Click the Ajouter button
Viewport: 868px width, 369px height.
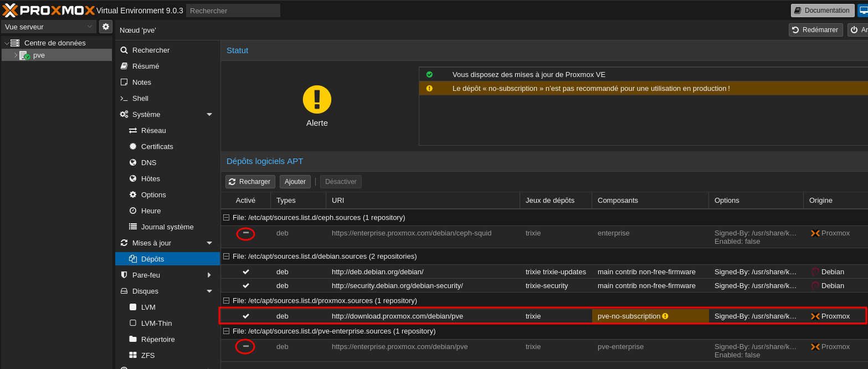(x=295, y=182)
